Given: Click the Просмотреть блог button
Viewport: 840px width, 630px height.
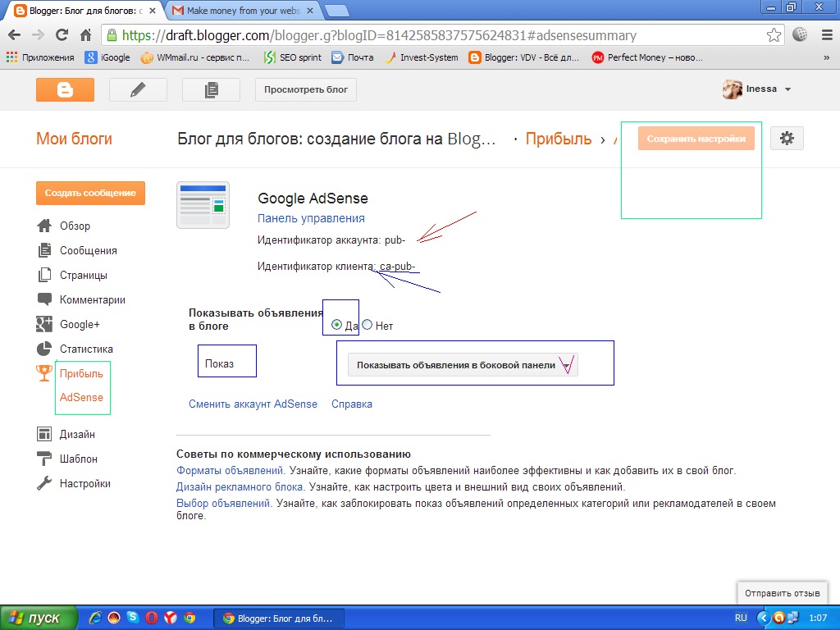Looking at the screenshot, I should click(x=306, y=89).
